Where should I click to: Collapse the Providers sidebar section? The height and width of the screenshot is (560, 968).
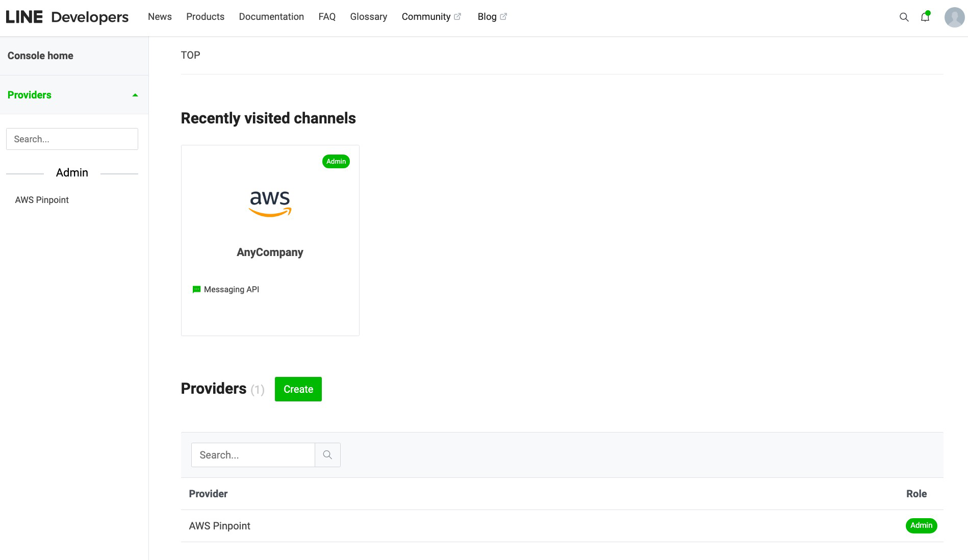pyautogui.click(x=135, y=94)
